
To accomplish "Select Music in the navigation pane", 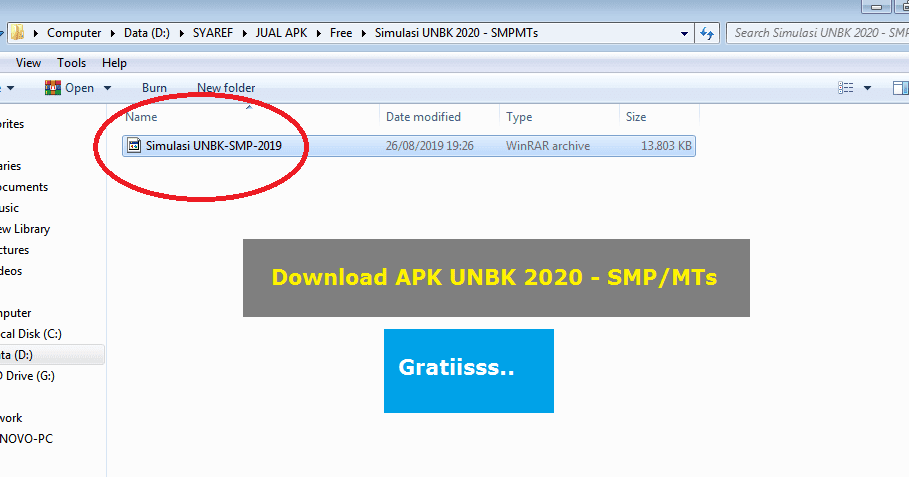I will click(x=9, y=208).
